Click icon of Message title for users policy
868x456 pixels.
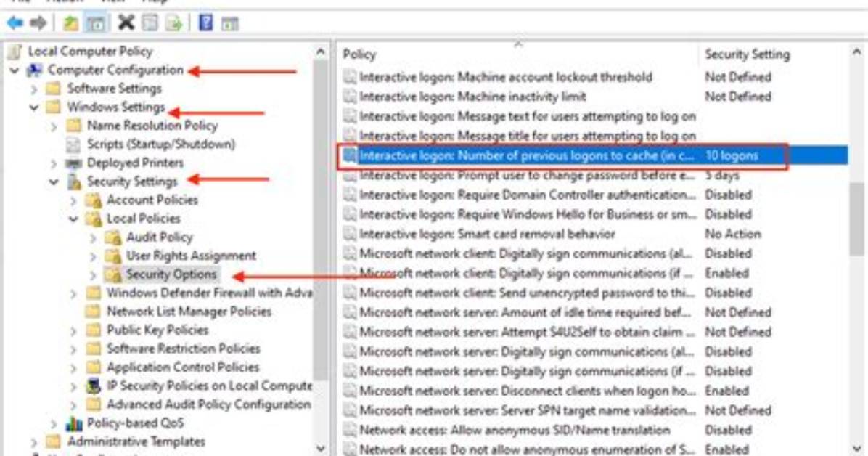pos(350,136)
